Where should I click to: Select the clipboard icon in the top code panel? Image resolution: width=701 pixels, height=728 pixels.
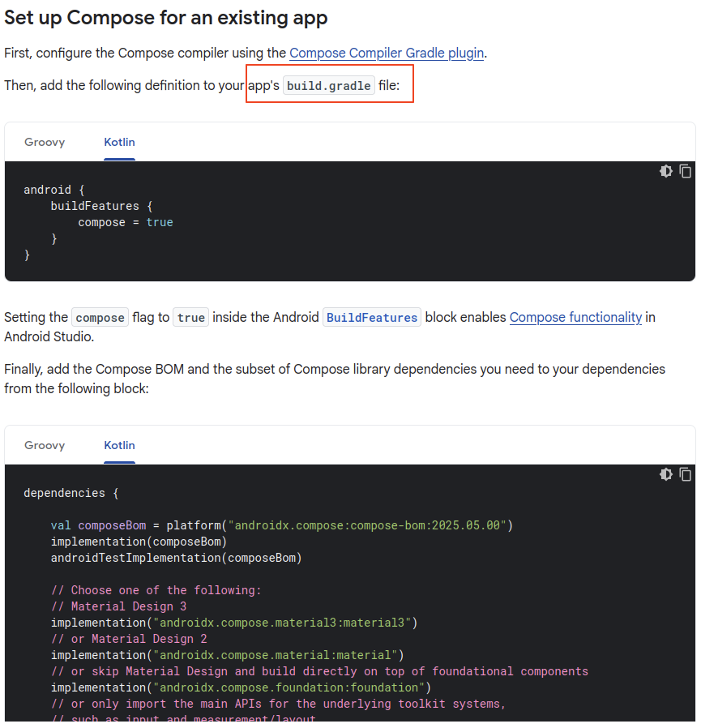tap(686, 171)
